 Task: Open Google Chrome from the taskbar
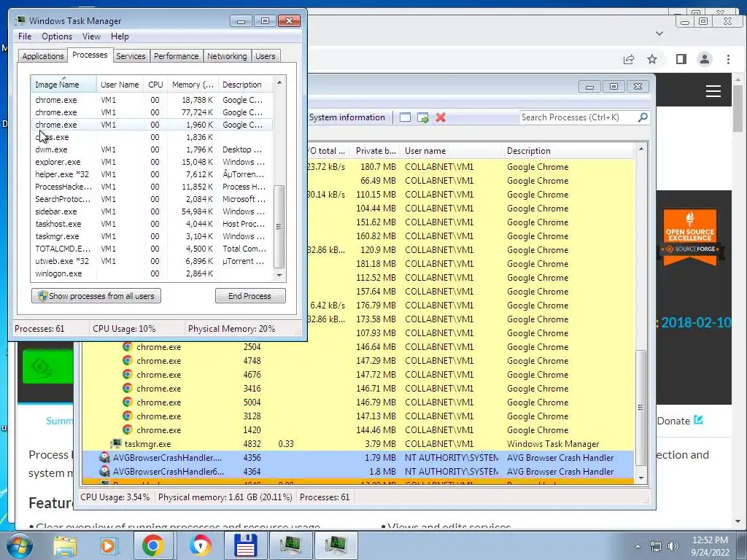tap(152, 545)
